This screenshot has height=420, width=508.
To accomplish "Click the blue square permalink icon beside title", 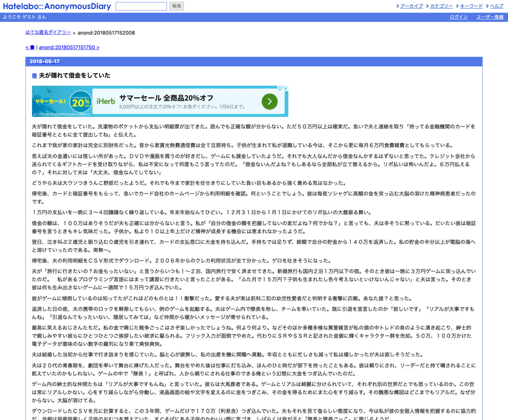I will 34,76.
